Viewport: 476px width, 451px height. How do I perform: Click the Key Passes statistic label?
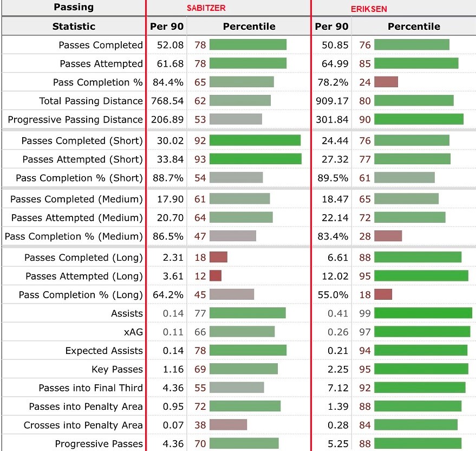tap(117, 369)
